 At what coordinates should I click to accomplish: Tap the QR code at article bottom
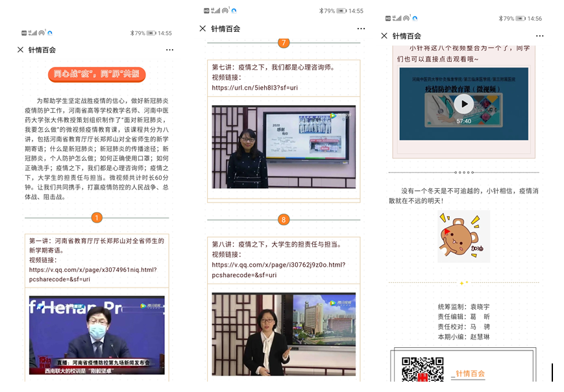[x=422, y=370]
